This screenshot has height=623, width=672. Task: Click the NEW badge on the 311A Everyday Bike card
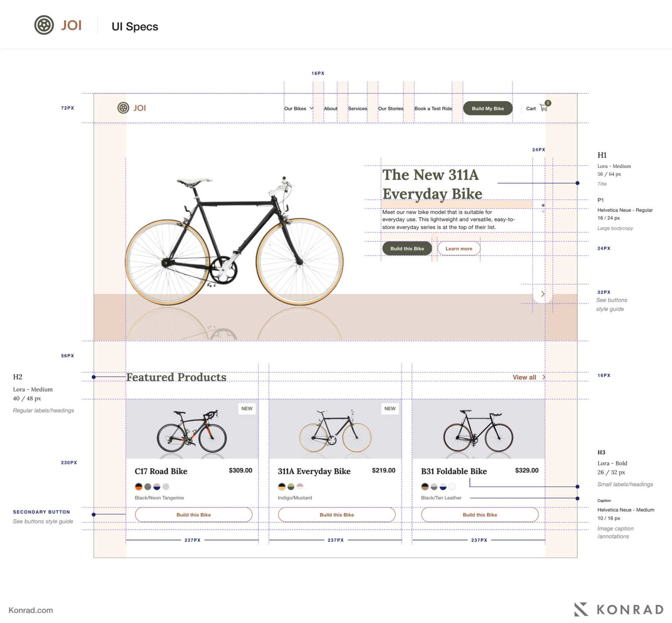coord(389,409)
